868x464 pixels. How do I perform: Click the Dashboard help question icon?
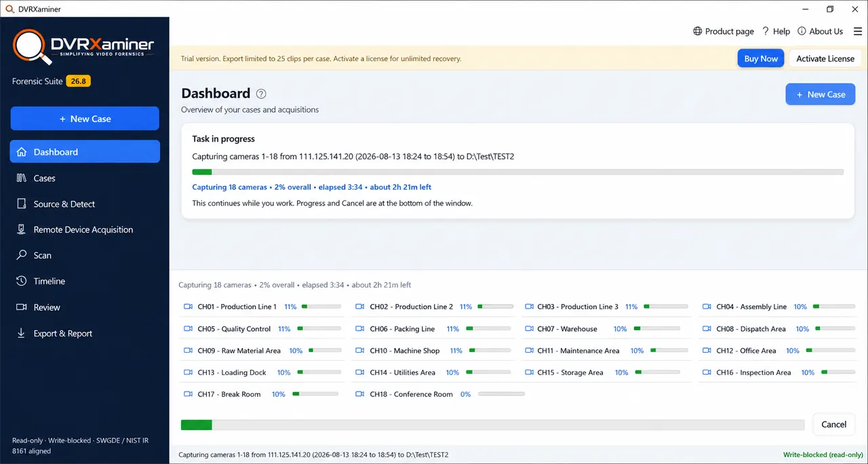pyautogui.click(x=261, y=94)
